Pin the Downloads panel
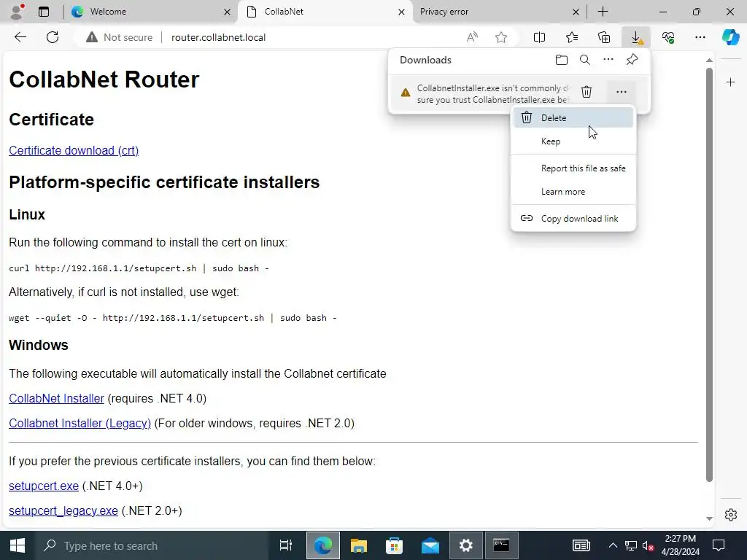This screenshot has width=747, height=560. (632, 60)
